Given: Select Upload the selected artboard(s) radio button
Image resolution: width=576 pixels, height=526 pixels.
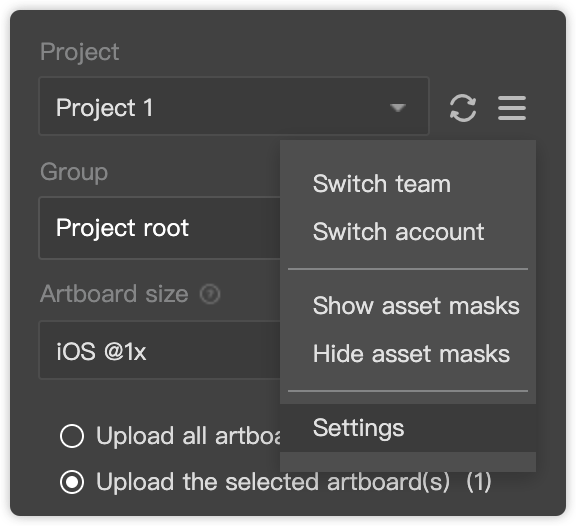Looking at the screenshot, I should [72, 482].
